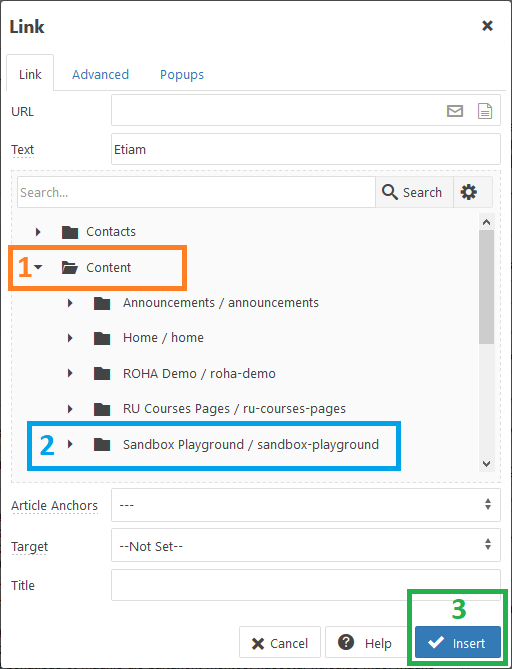The width and height of the screenshot is (512, 669).
Task: Select RU Courses Pages tree item
Action: point(234,409)
